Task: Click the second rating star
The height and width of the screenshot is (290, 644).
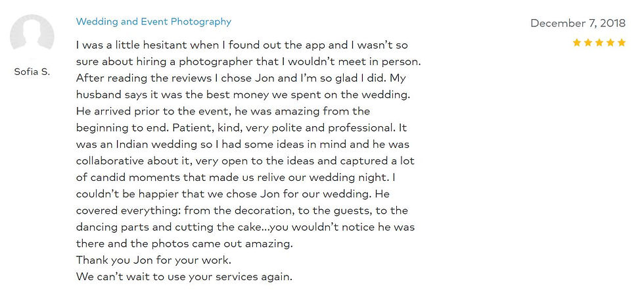Action: tap(588, 43)
